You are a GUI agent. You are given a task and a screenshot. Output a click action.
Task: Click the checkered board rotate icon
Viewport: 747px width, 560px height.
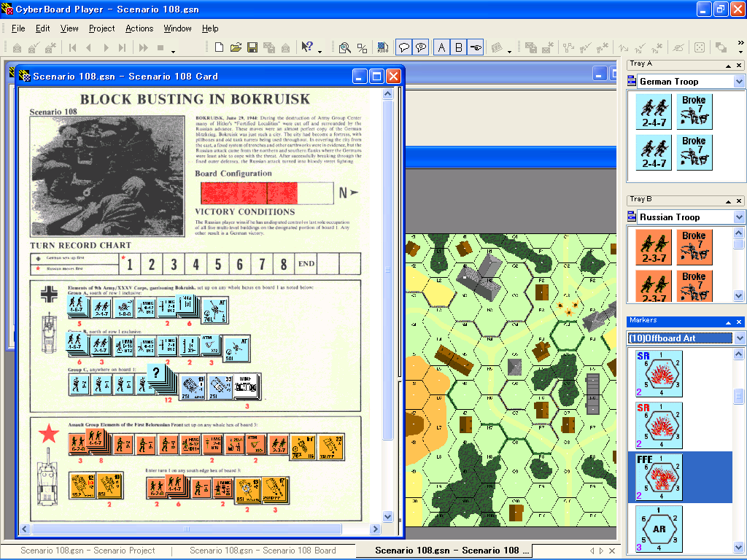pos(382,47)
